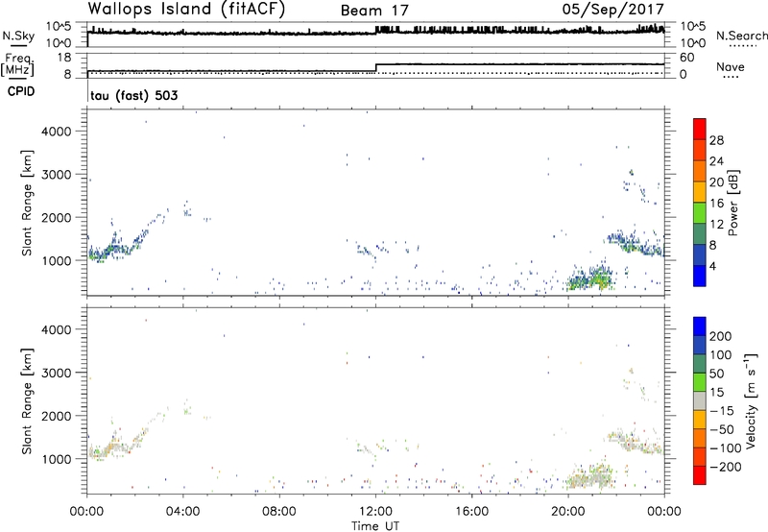Click the red top segment of the Power color bar
This screenshot has width=768, height=532.
700,129
